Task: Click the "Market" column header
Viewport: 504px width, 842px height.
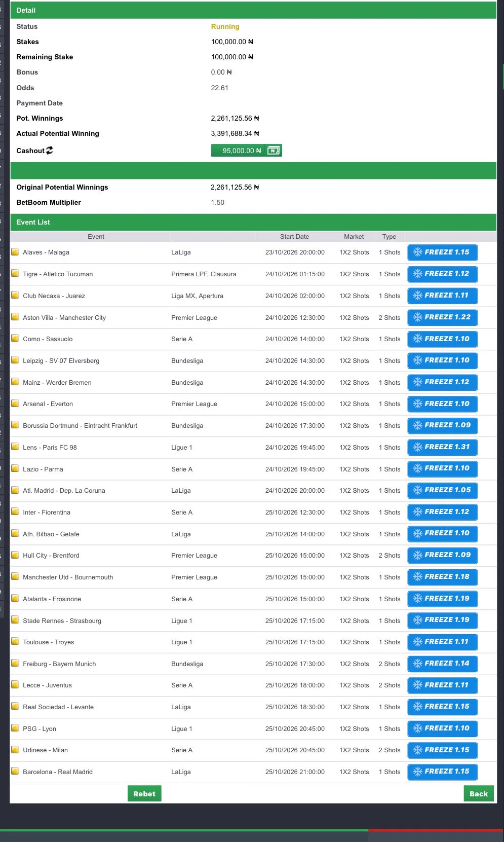Action: [x=354, y=237]
